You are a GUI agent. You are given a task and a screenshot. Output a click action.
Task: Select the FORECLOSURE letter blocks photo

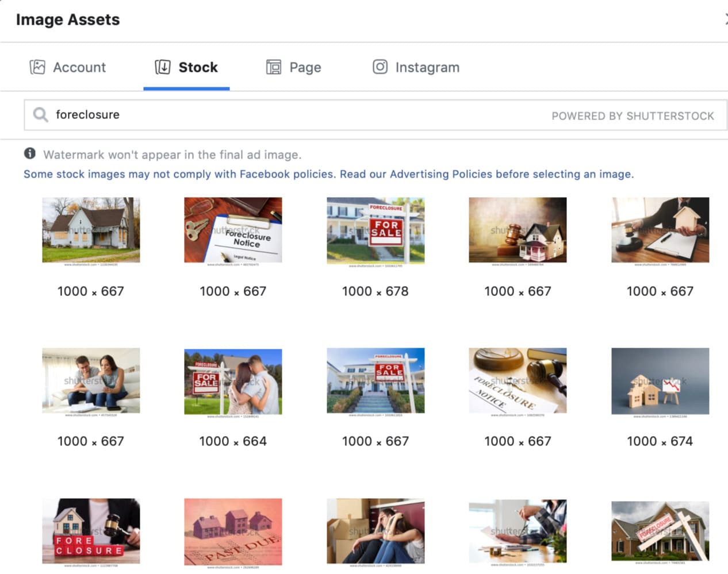(x=90, y=531)
